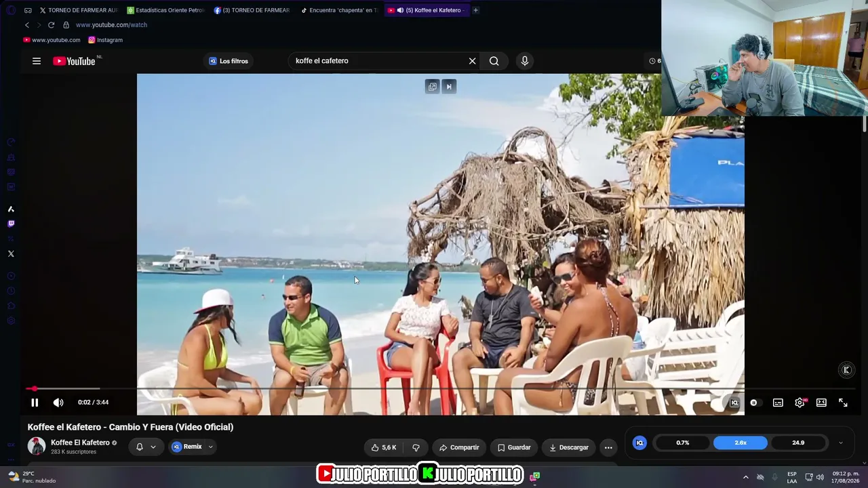Switch to the X TORNEO DE FARMEAR tab

point(79,10)
